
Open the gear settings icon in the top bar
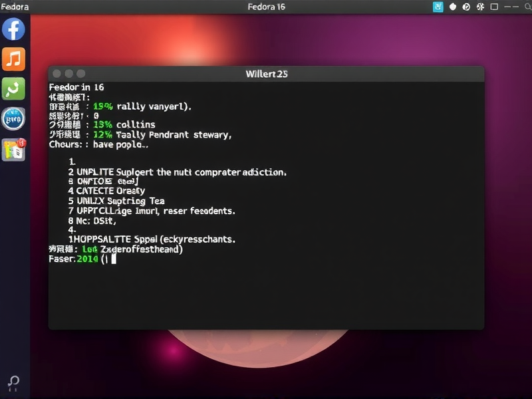click(x=481, y=7)
